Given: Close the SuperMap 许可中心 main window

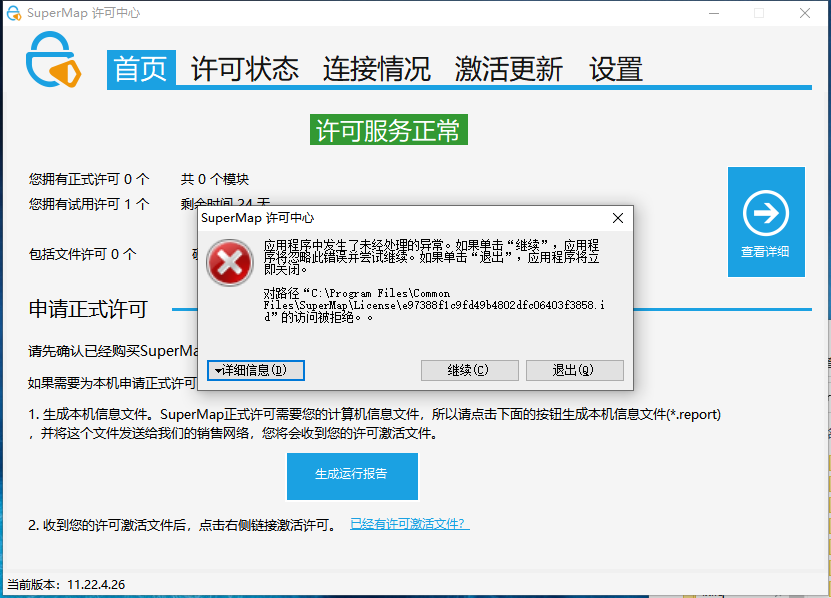Looking at the screenshot, I should click(x=805, y=13).
